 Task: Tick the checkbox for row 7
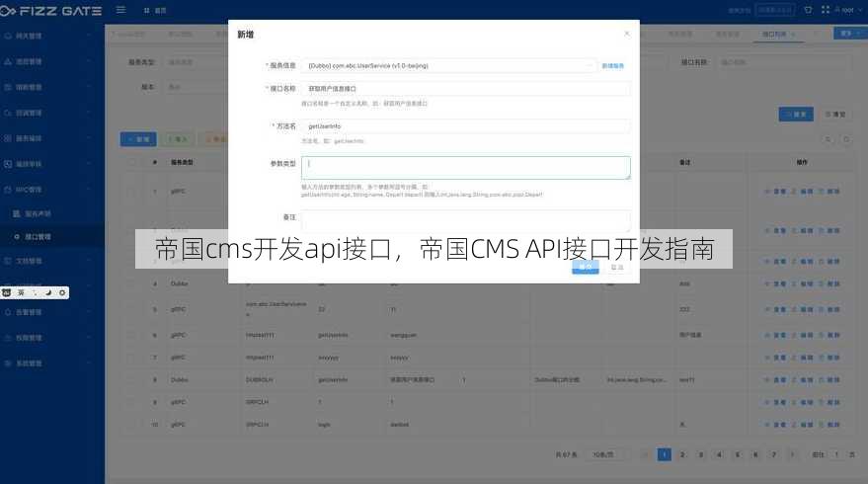[131, 358]
